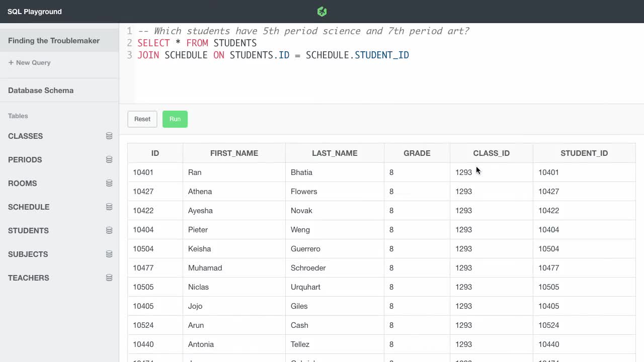Expand the SCHEDULE table entry
This screenshot has height=362, width=644.
tap(29, 207)
